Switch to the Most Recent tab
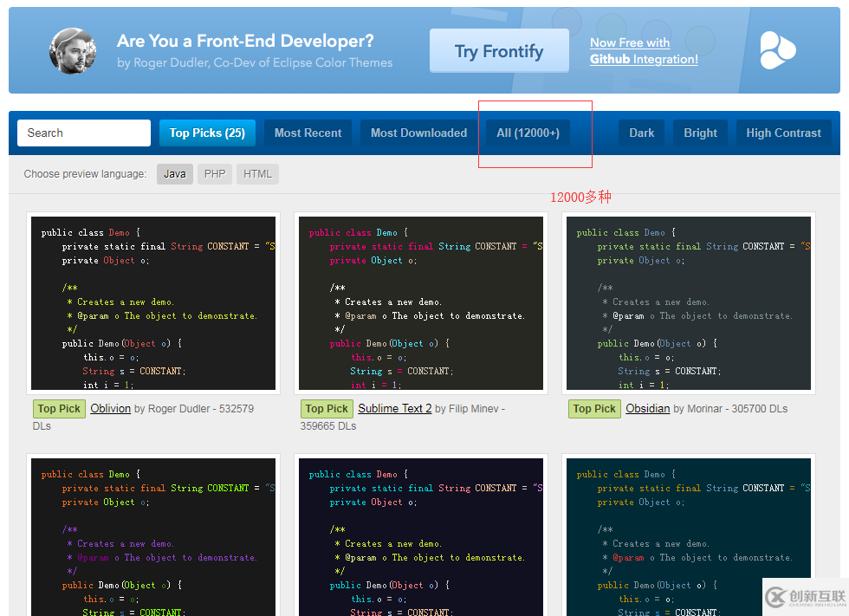 (x=308, y=133)
